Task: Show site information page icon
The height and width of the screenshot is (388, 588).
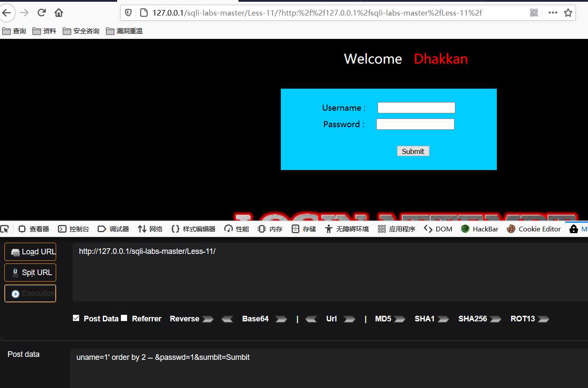Action: click(x=144, y=13)
